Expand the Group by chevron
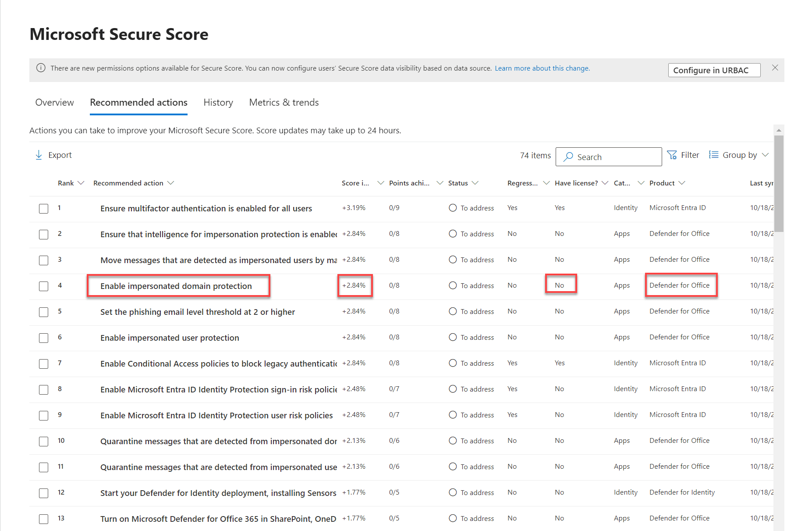 tap(765, 155)
